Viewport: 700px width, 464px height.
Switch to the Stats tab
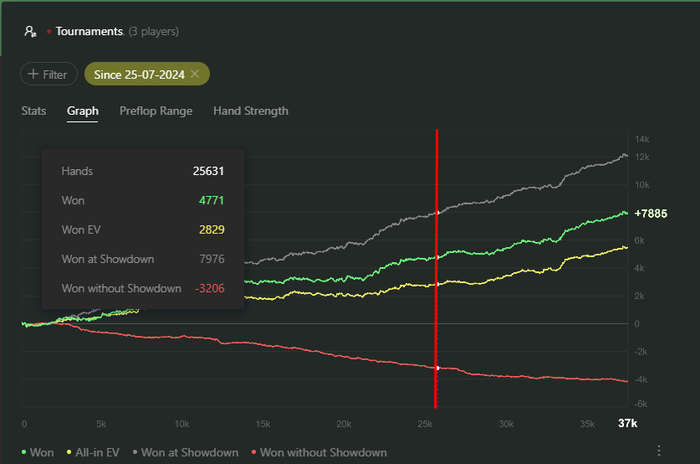pos(34,111)
